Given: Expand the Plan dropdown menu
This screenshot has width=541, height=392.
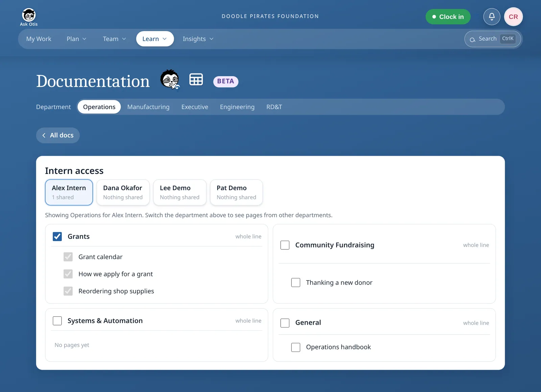Looking at the screenshot, I should pos(76,39).
